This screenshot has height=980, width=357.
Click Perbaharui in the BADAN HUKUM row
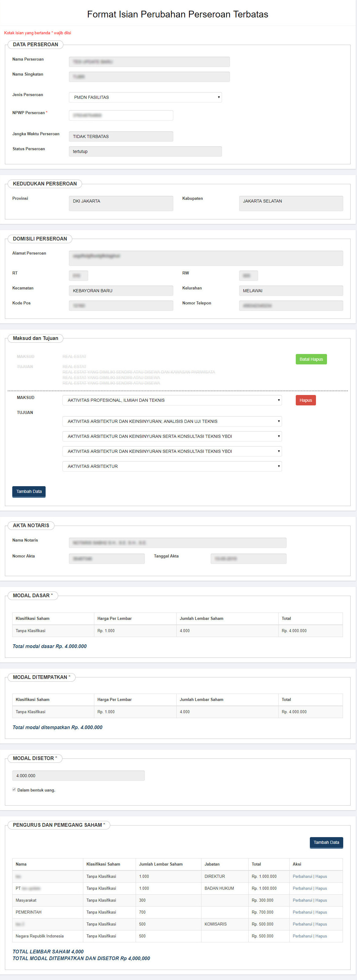[302, 888]
